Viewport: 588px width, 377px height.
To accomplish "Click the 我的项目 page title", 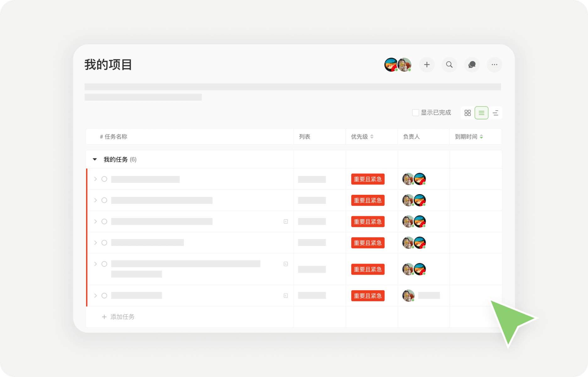I will [x=107, y=65].
